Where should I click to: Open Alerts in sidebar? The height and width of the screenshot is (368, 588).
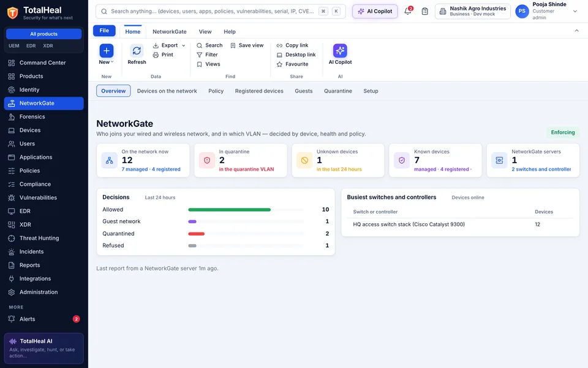coord(44,319)
